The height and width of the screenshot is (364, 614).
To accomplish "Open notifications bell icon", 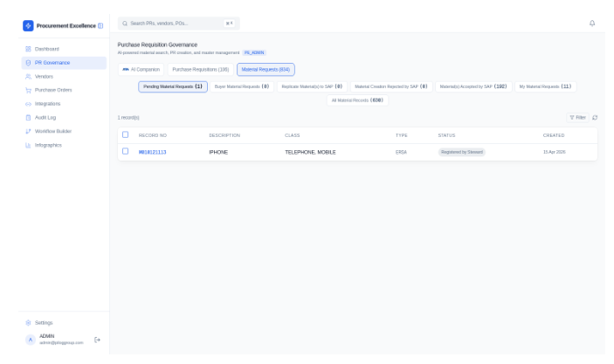I will [592, 24].
